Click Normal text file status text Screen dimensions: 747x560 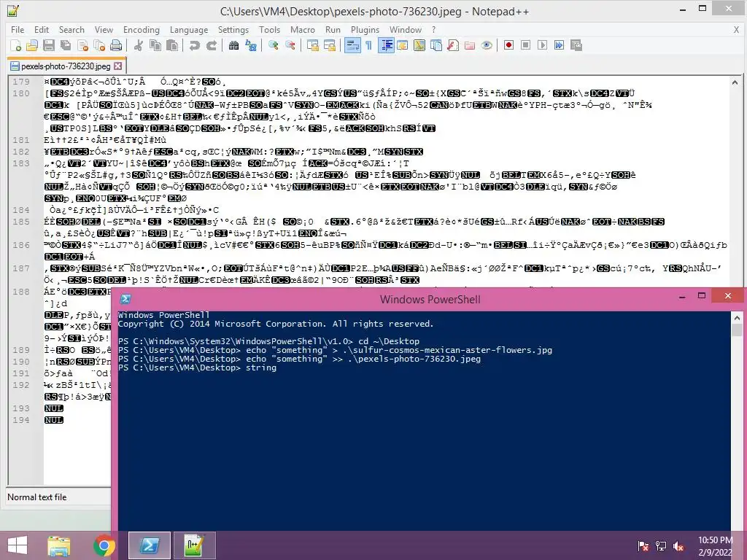click(x=37, y=497)
